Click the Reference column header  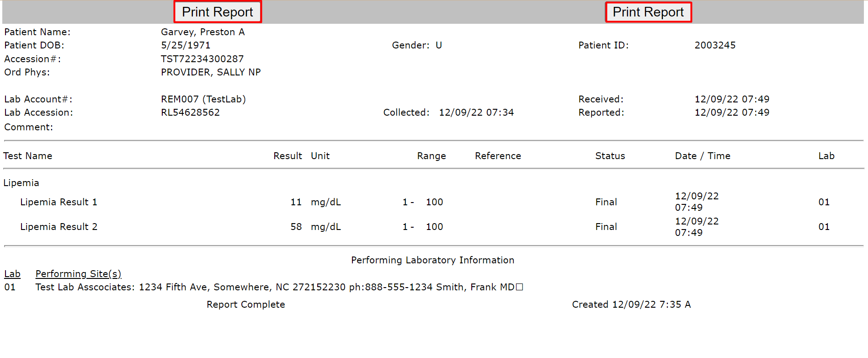(x=498, y=156)
